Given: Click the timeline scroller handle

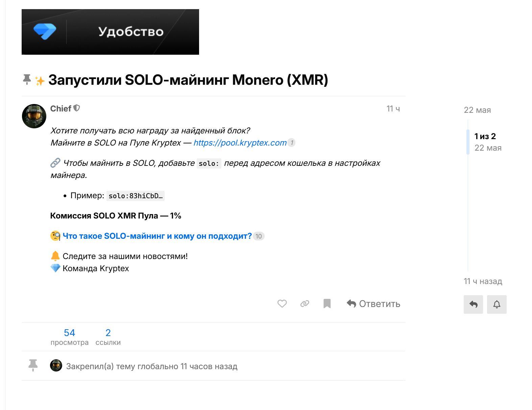Looking at the screenshot, I should (x=468, y=142).
